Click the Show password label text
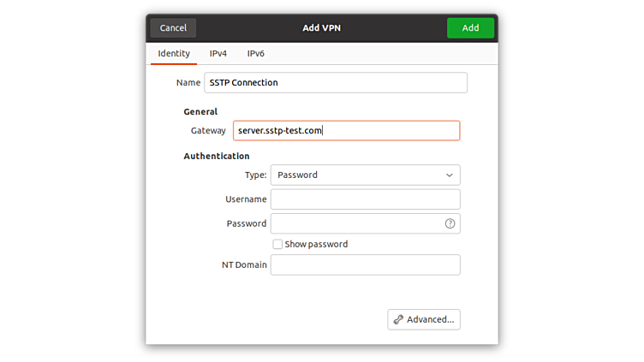The width and height of the screenshot is (644, 362). (x=316, y=244)
